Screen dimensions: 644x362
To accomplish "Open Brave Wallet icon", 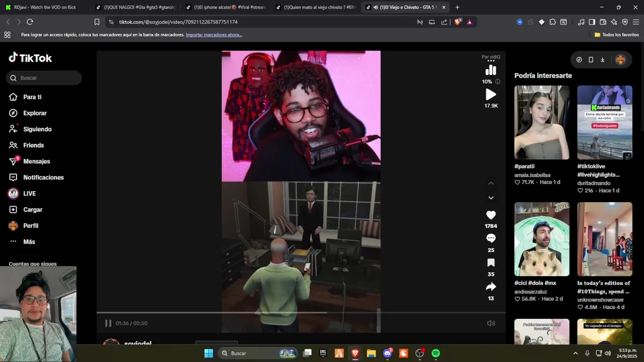I will tap(603, 22).
